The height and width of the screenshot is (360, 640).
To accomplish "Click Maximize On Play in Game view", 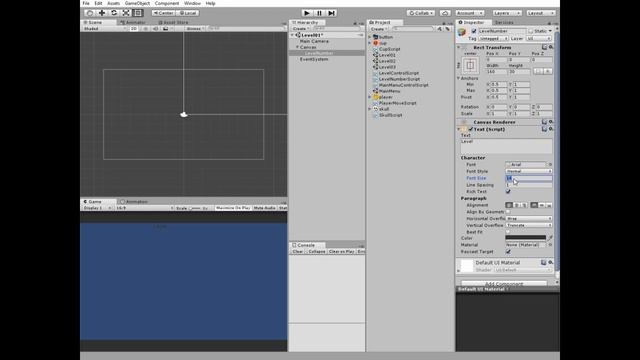I will tap(233, 208).
